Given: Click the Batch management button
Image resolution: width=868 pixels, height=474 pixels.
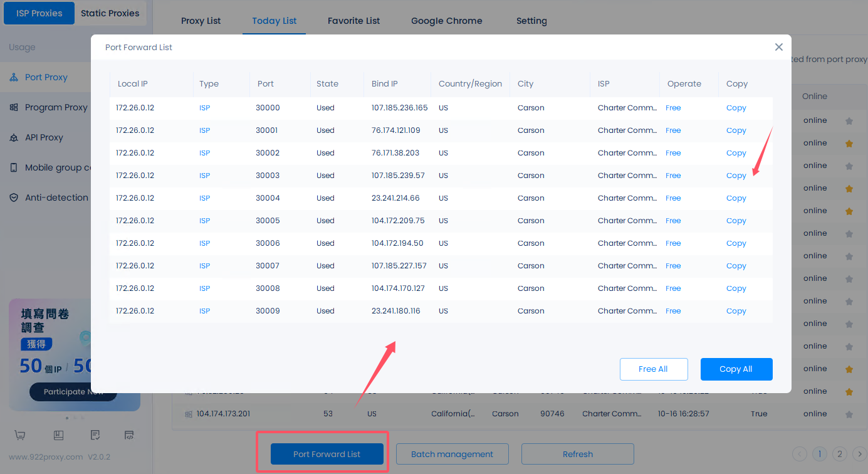Looking at the screenshot, I should pyautogui.click(x=452, y=454).
